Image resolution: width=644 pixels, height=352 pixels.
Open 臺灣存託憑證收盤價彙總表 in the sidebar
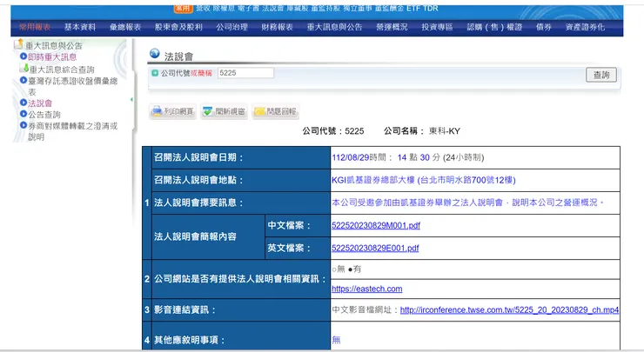pyautogui.click(x=73, y=86)
